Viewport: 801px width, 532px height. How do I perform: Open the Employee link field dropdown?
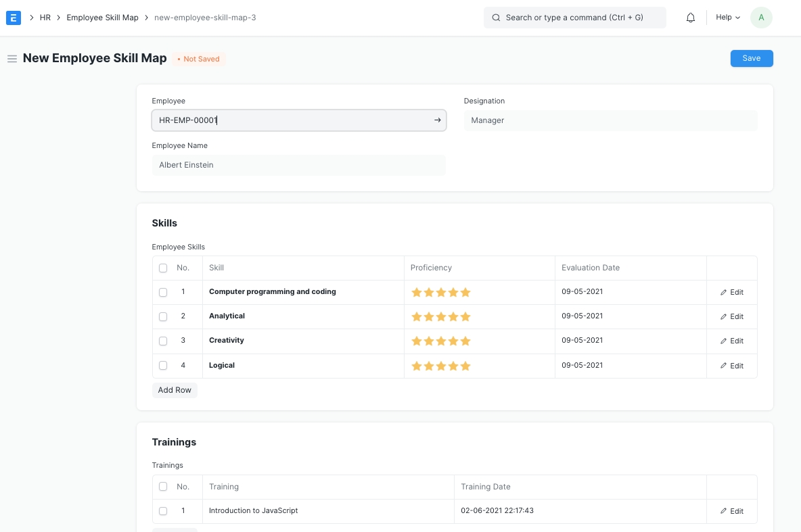[291, 120]
